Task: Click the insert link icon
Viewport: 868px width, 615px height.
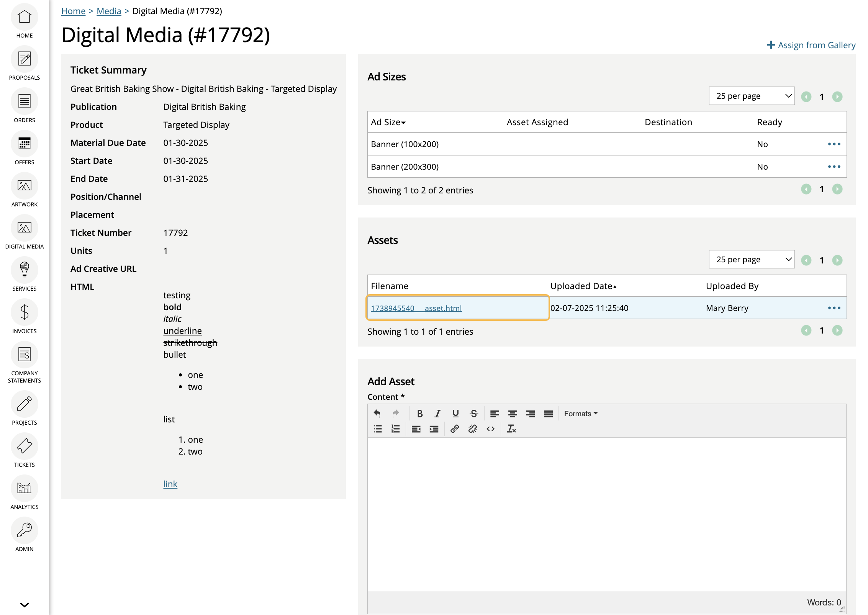Action: click(x=455, y=429)
